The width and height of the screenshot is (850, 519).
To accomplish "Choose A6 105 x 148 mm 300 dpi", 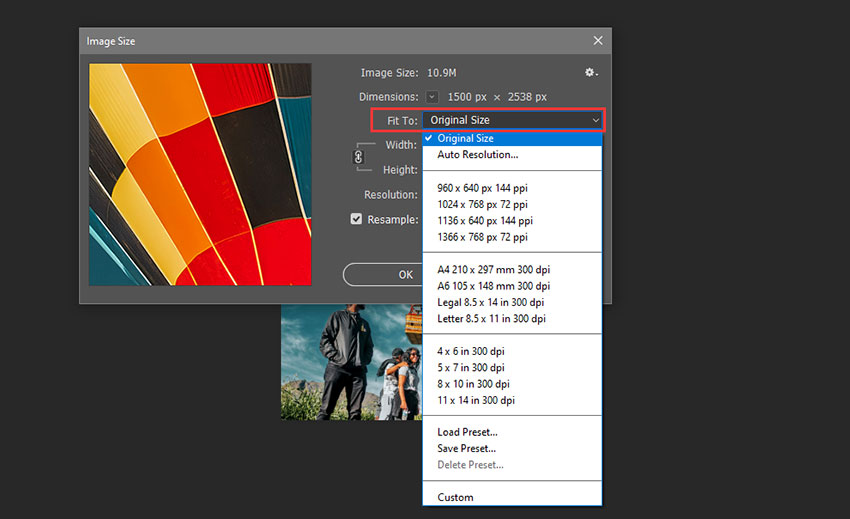I will [512, 286].
